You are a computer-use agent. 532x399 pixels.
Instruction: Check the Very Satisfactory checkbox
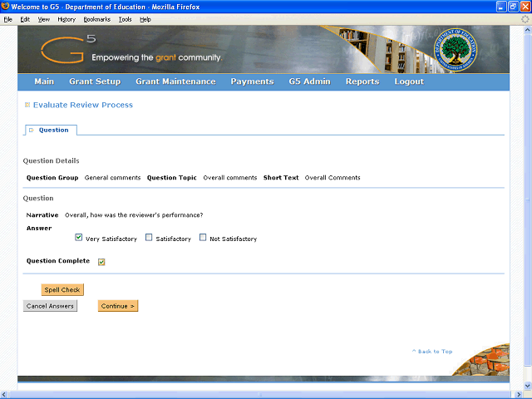tap(78, 237)
